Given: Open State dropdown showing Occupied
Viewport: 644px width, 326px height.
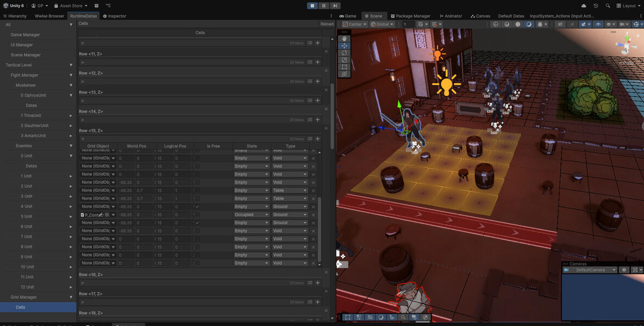Looking at the screenshot, I should point(251,215).
